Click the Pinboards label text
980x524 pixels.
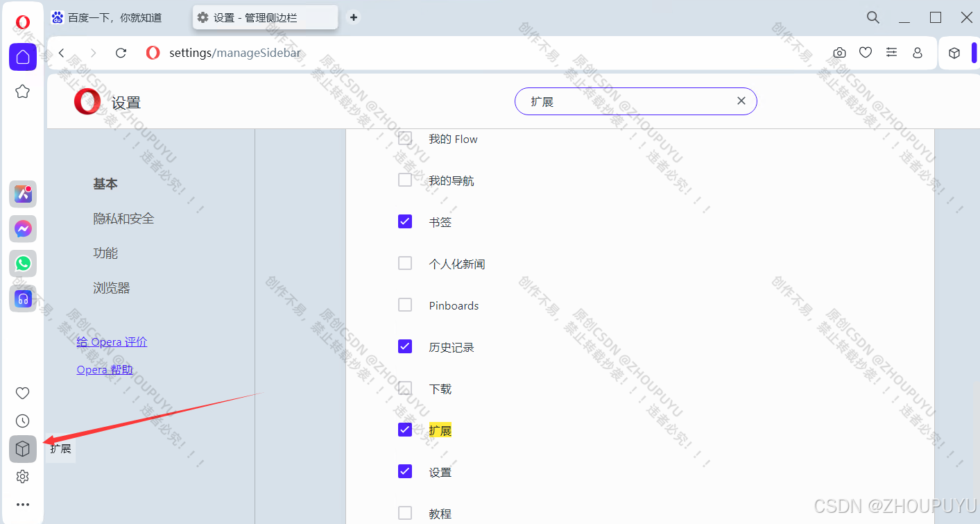pos(454,305)
